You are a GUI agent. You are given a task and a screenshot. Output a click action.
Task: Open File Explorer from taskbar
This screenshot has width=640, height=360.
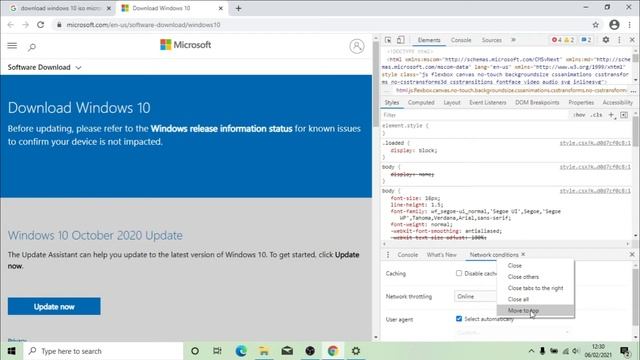[264, 351]
